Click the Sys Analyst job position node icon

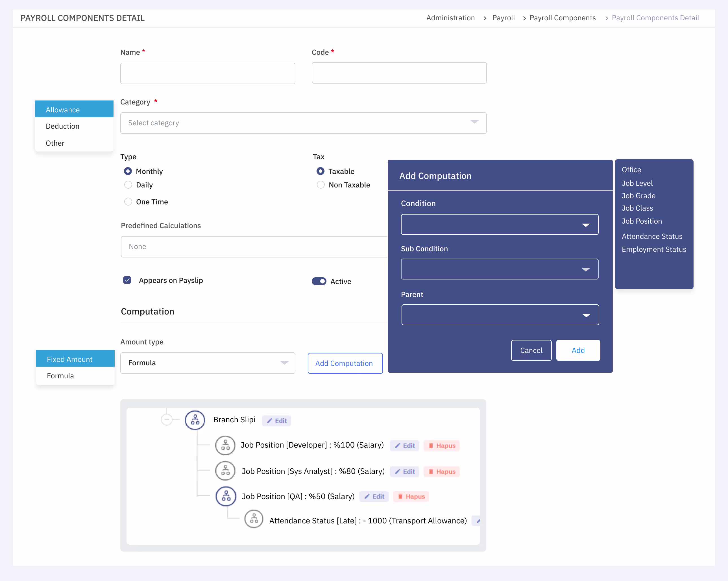click(x=225, y=471)
